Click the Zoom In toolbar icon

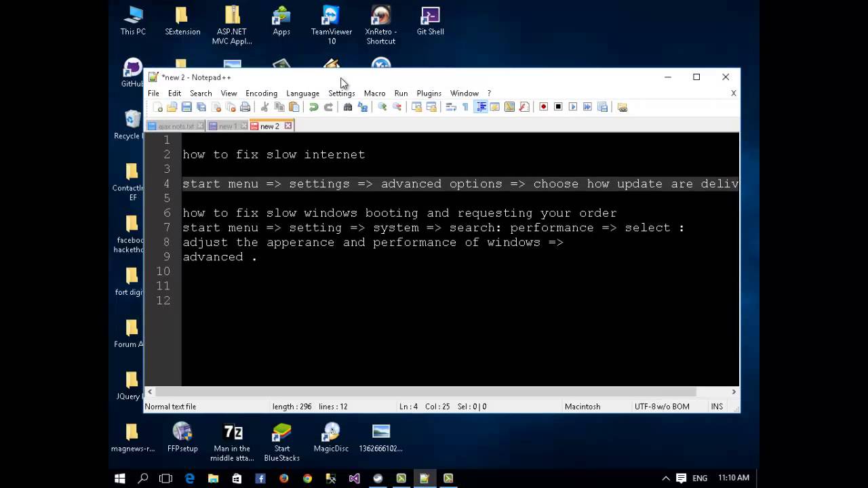coord(382,107)
